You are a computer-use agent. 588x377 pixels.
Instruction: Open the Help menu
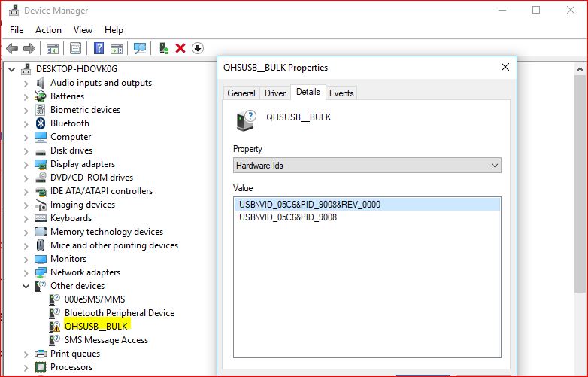pos(114,29)
